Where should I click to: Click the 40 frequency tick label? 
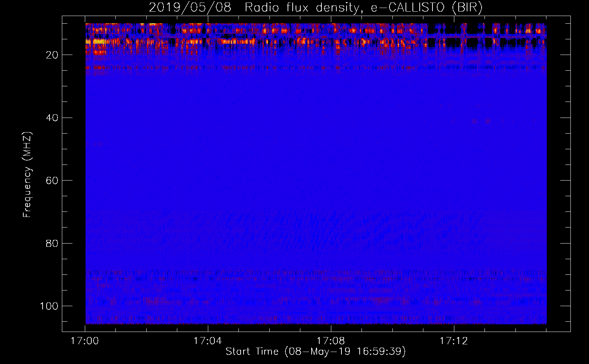point(52,118)
